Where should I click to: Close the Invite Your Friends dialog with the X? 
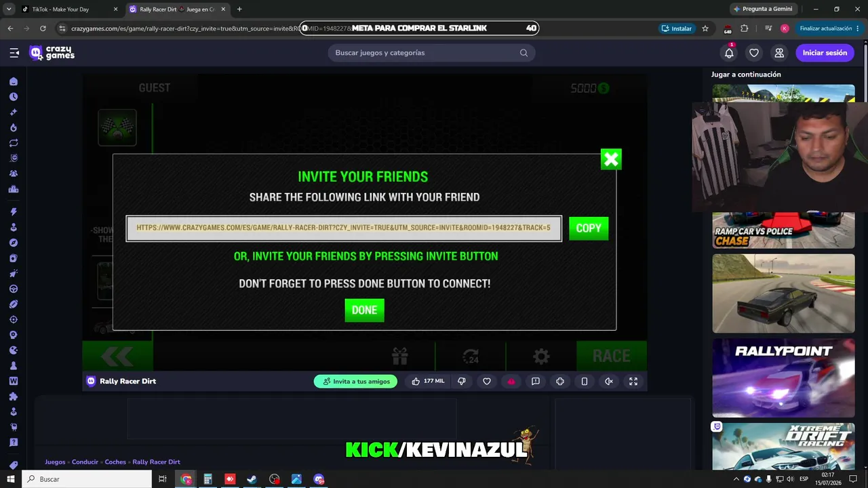pyautogui.click(x=611, y=159)
